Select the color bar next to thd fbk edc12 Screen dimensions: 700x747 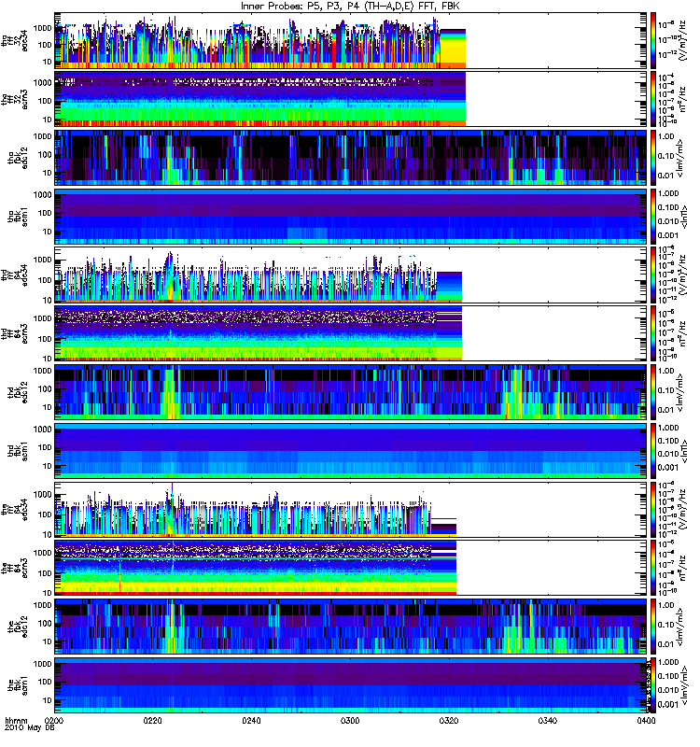(x=653, y=392)
